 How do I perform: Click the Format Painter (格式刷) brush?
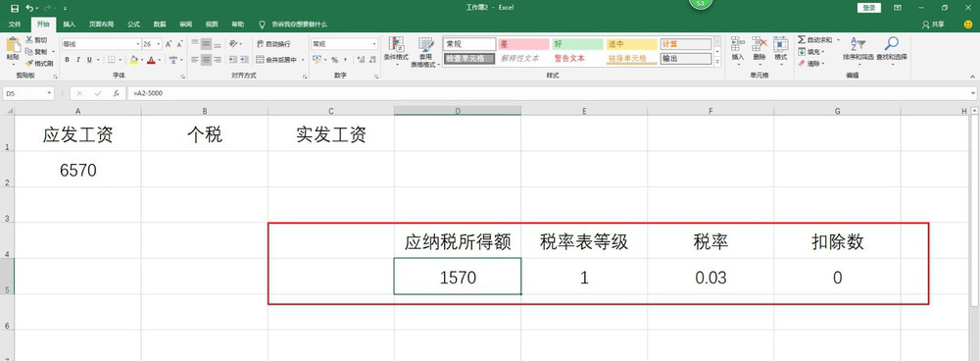point(29,63)
